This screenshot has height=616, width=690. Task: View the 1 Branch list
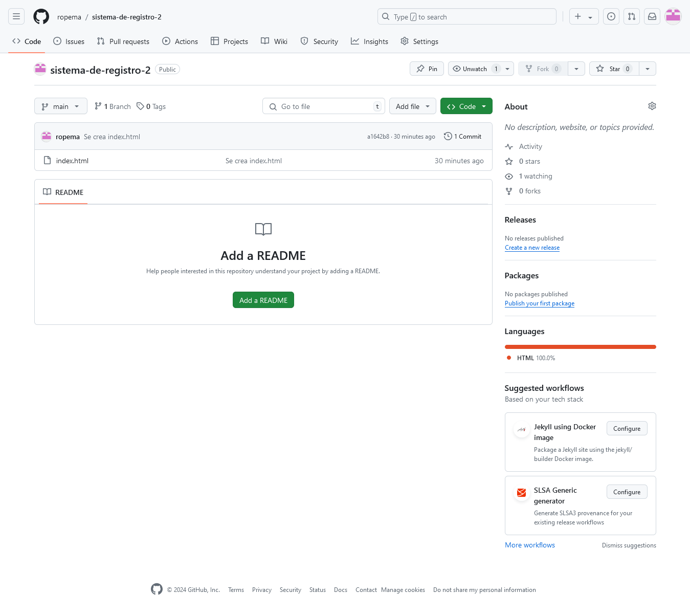pos(113,106)
